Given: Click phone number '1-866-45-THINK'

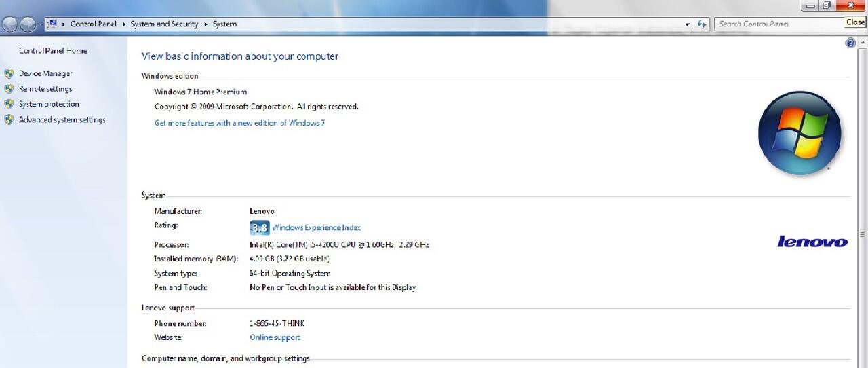Looking at the screenshot, I should click(277, 323).
